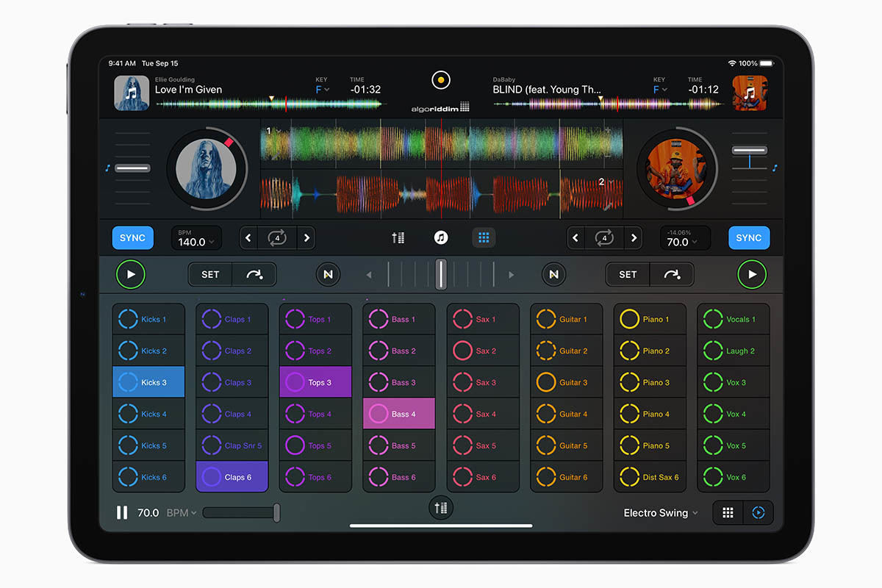The image size is (882, 588).
Task: Click the left deck tempo slider handle
Action: (132, 168)
